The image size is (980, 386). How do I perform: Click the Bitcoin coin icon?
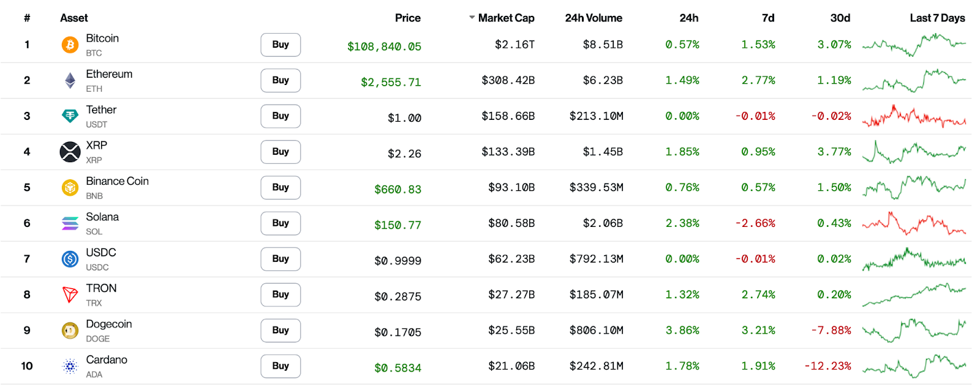coord(70,45)
